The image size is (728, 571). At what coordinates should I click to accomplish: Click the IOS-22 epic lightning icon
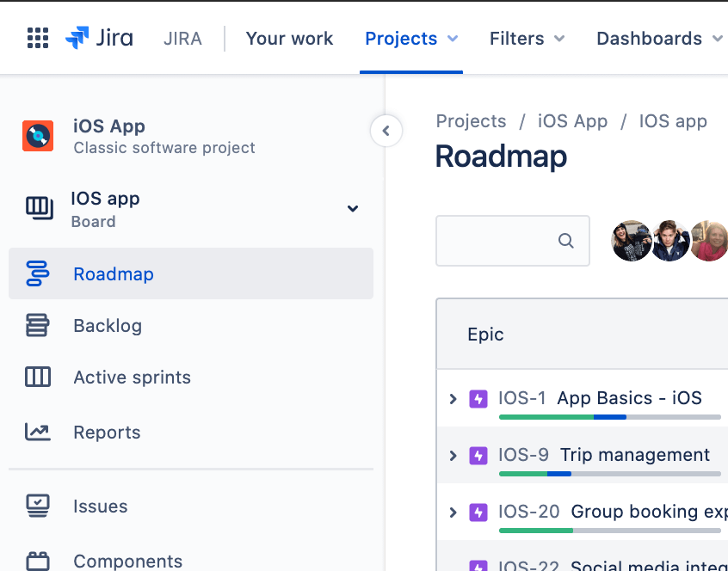pyautogui.click(x=478, y=566)
